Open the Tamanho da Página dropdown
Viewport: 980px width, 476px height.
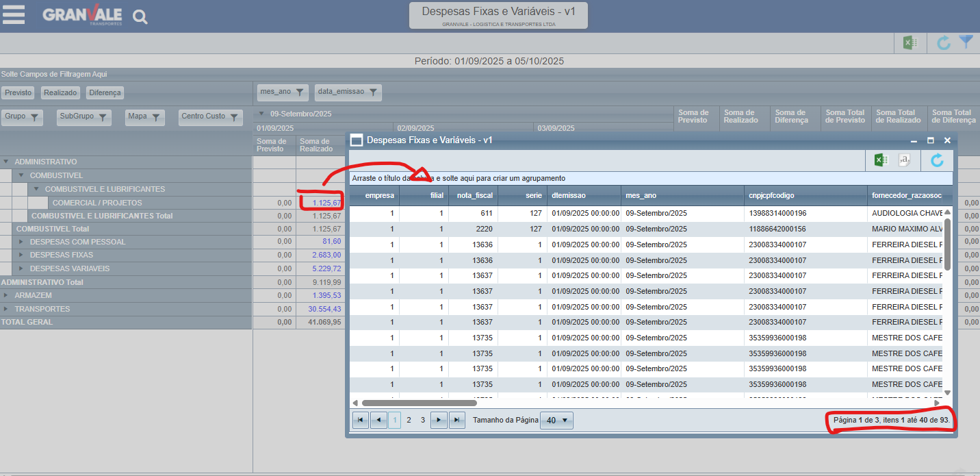[x=556, y=421]
